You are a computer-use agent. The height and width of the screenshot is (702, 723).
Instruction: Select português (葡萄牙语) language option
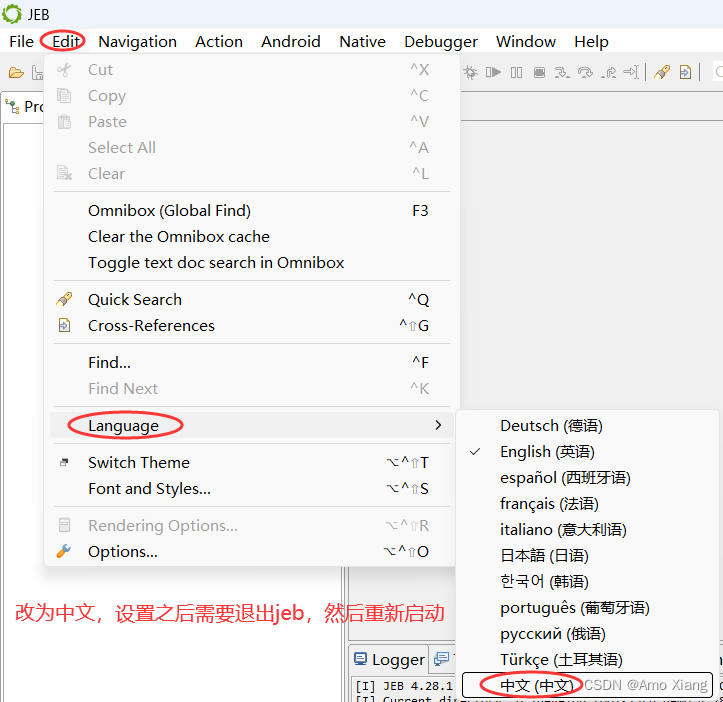coord(587,607)
